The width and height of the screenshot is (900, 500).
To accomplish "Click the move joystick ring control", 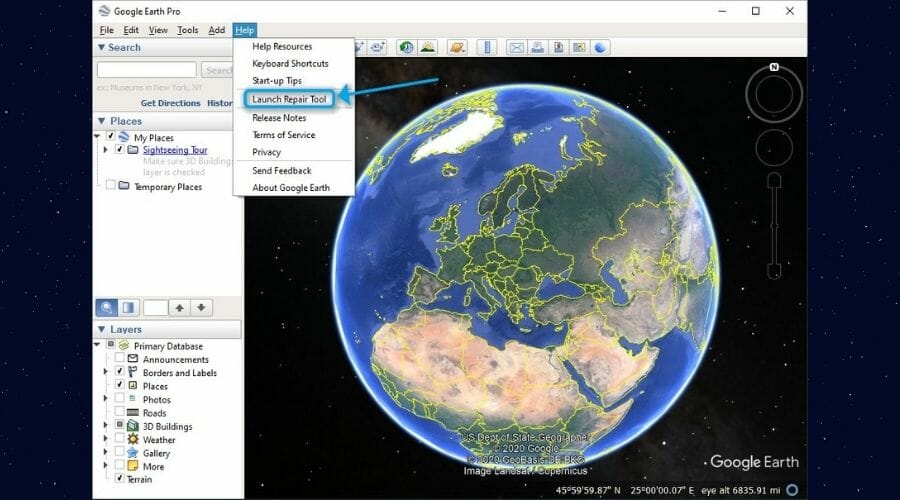I will (774, 148).
